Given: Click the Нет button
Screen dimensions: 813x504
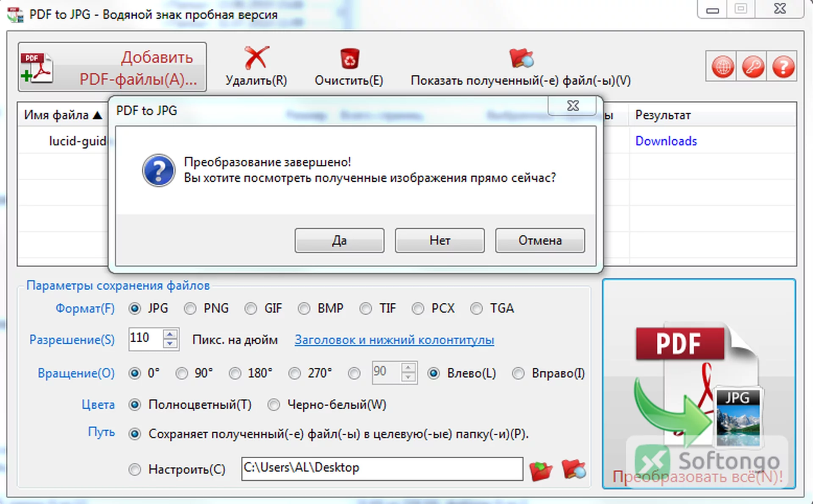Looking at the screenshot, I should coord(440,241).
